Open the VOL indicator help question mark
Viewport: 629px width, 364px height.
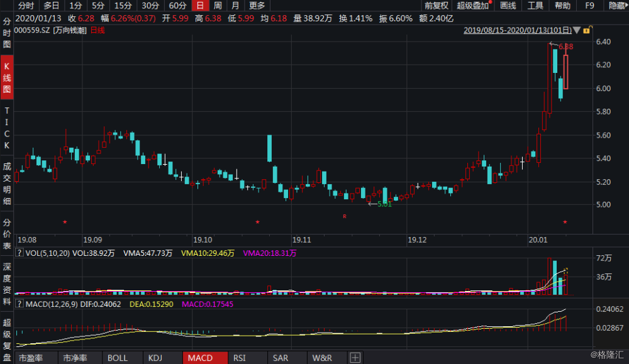click(19, 253)
